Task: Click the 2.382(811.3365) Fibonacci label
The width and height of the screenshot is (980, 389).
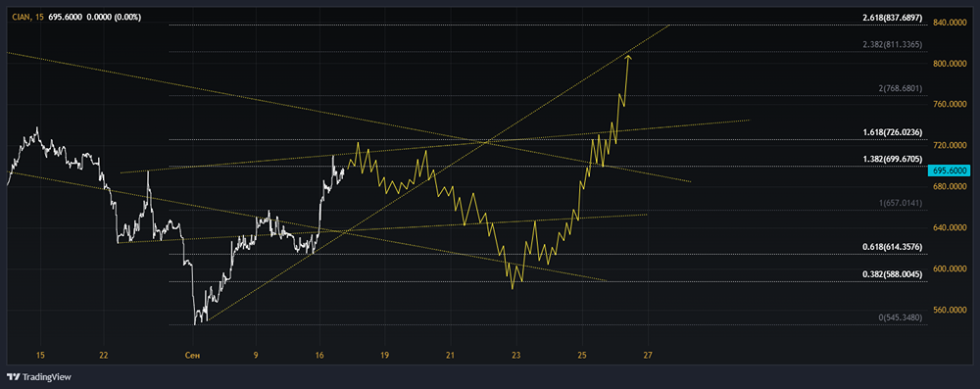Action: 893,45
